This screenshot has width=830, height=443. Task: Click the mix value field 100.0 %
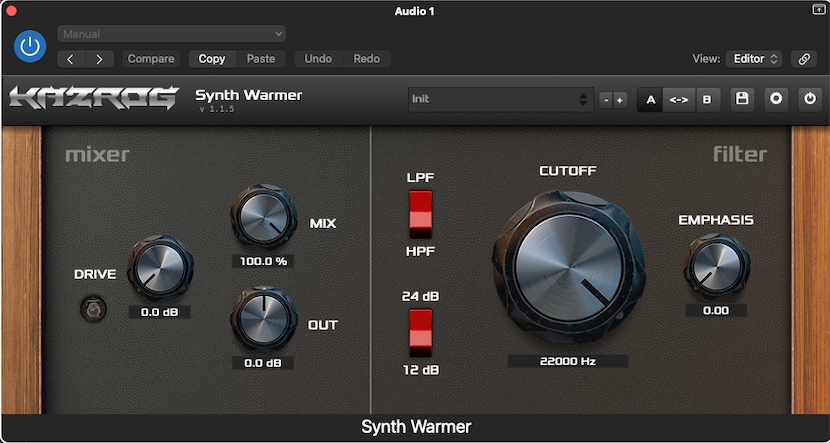tap(263, 261)
